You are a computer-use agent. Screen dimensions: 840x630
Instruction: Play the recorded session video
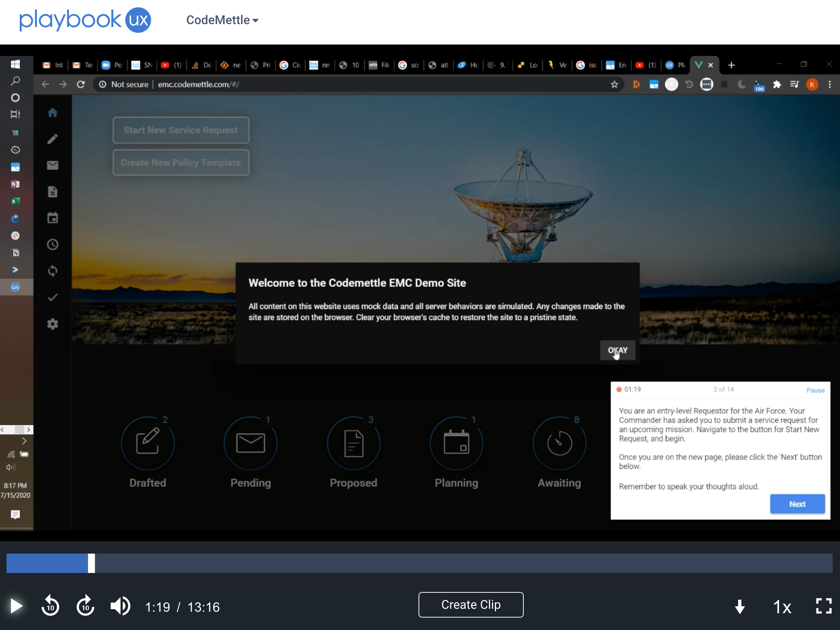coord(16,606)
